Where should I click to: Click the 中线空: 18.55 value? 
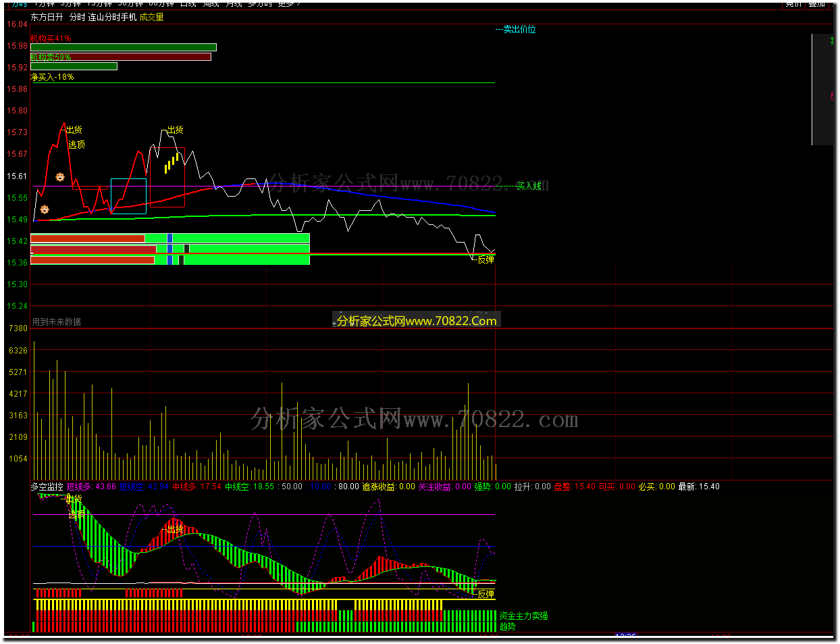[249, 487]
